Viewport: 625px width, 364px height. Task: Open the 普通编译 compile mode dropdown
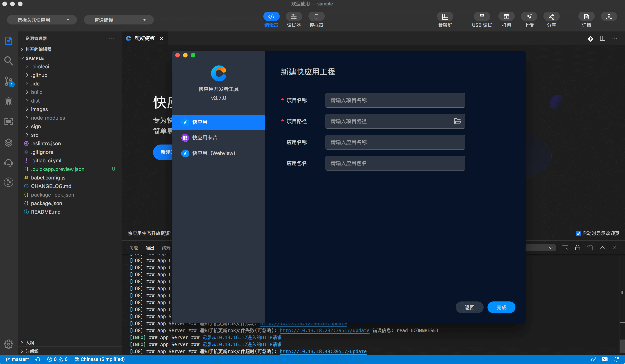pos(119,20)
